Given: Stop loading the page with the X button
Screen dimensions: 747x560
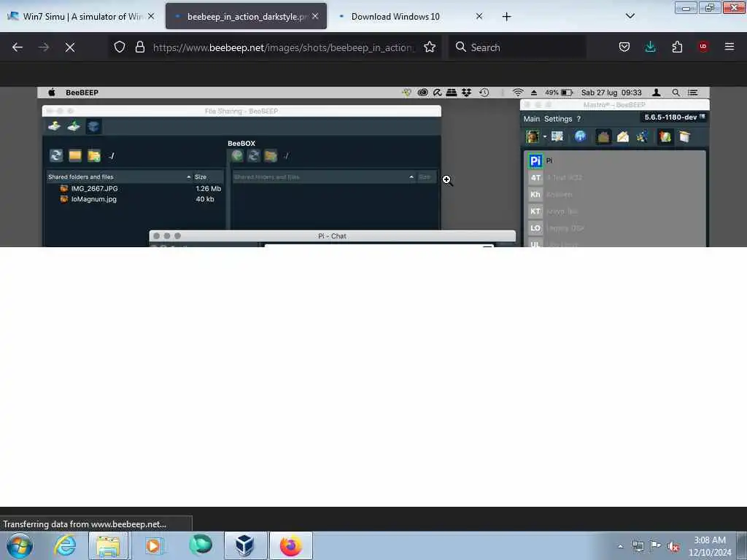Looking at the screenshot, I should point(70,47).
